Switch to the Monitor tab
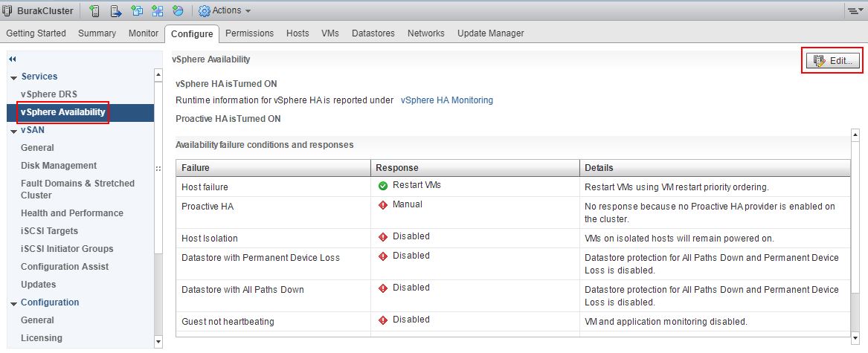 point(144,33)
